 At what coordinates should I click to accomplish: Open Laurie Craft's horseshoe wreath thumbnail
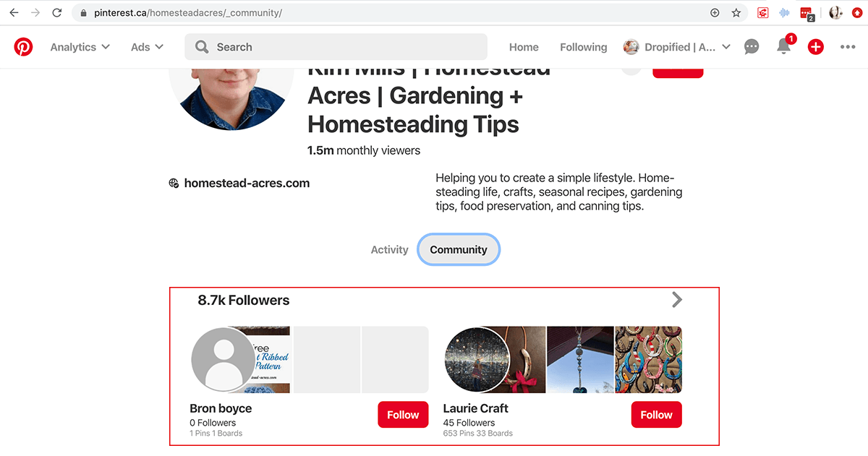[648, 360]
